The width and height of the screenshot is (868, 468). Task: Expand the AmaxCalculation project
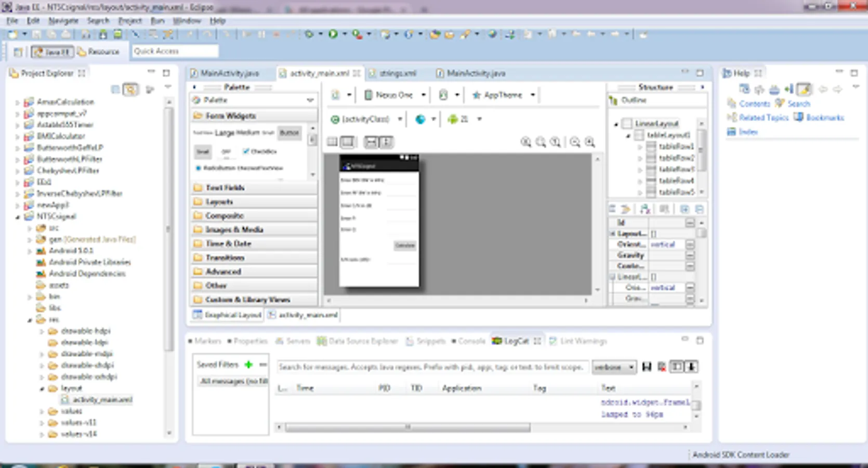[x=17, y=102]
